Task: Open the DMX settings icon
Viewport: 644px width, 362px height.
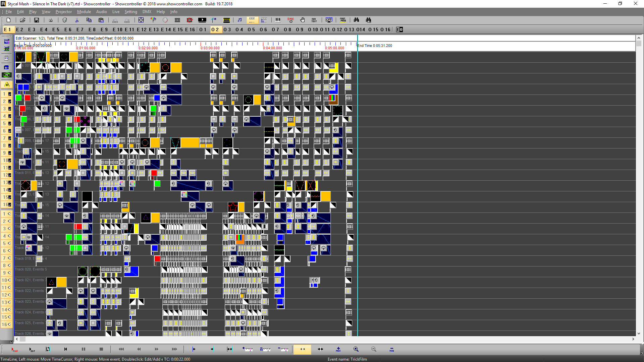Action: (x=290, y=20)
